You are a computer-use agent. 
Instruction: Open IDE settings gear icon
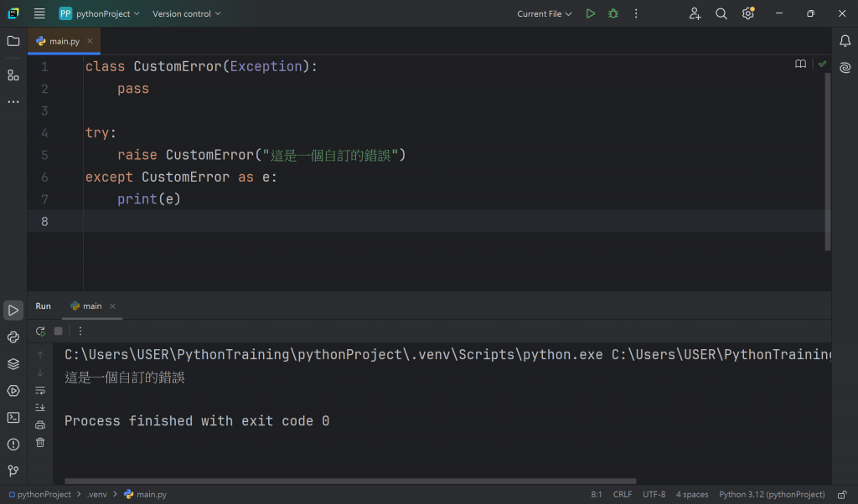click(748, 13)
